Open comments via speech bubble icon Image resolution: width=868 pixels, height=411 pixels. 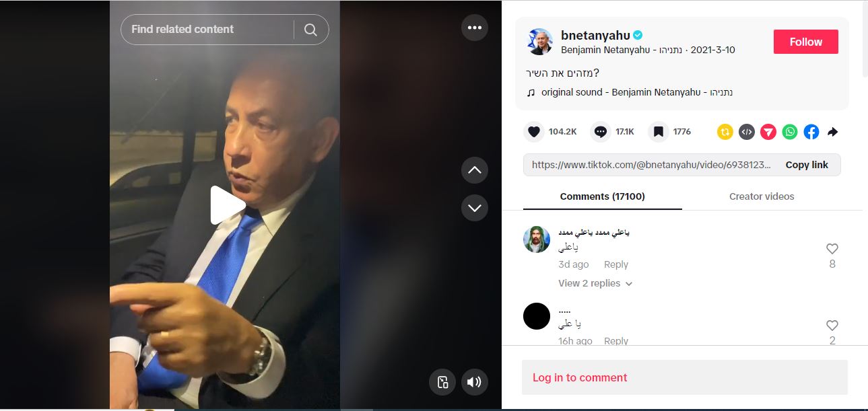(601, 132)
